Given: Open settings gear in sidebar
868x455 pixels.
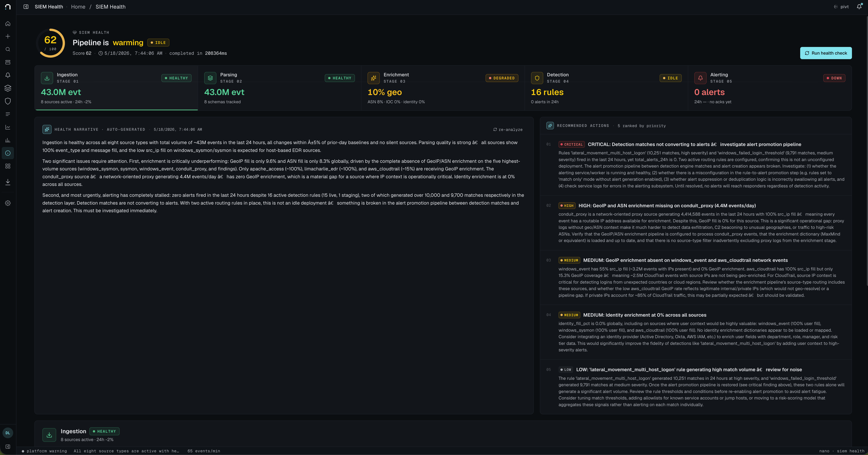Looking at the screenshot, I should click(8, 203).
